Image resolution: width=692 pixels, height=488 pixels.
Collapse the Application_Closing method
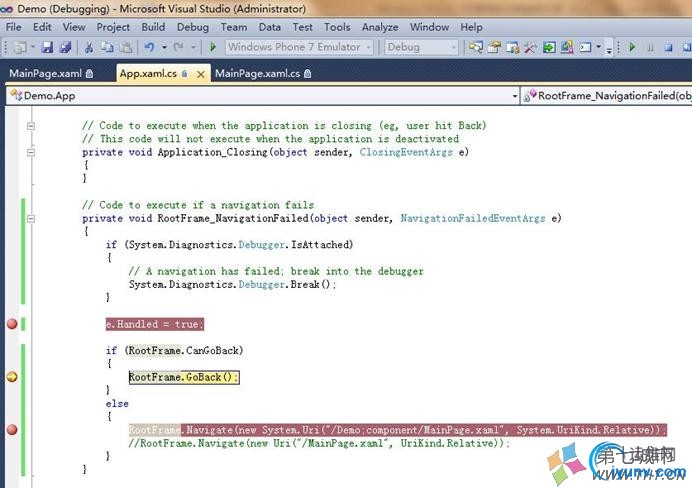31,152
